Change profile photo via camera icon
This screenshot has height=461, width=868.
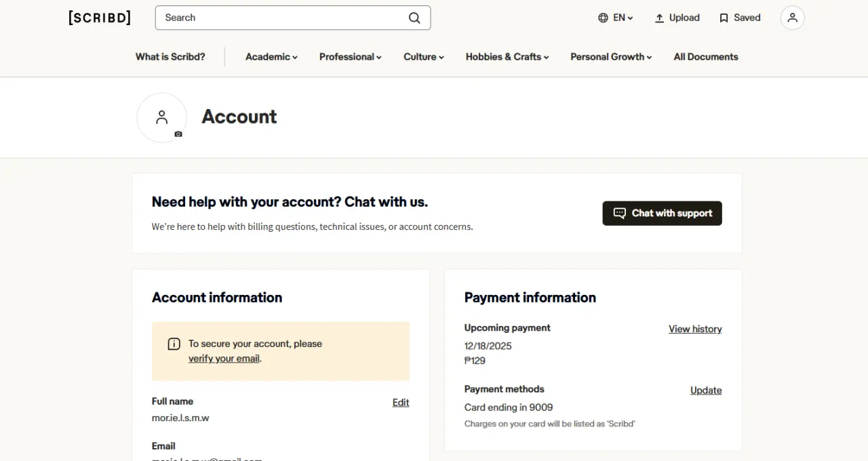(178, 134)
